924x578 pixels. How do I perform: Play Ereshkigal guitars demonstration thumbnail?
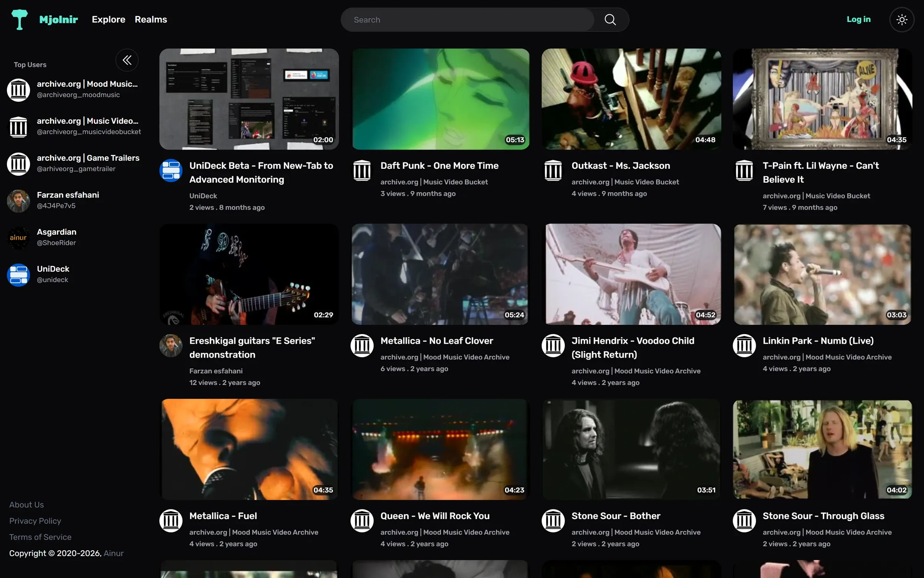249,274
